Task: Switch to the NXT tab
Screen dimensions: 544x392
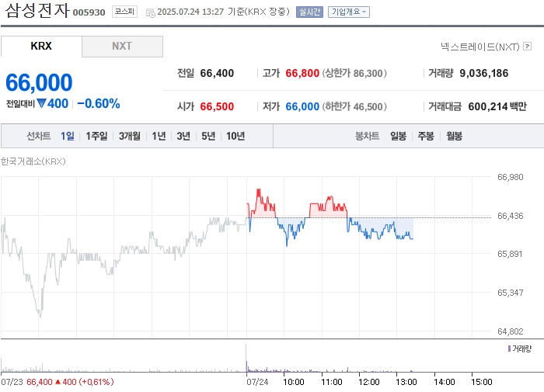Action: 122,46
